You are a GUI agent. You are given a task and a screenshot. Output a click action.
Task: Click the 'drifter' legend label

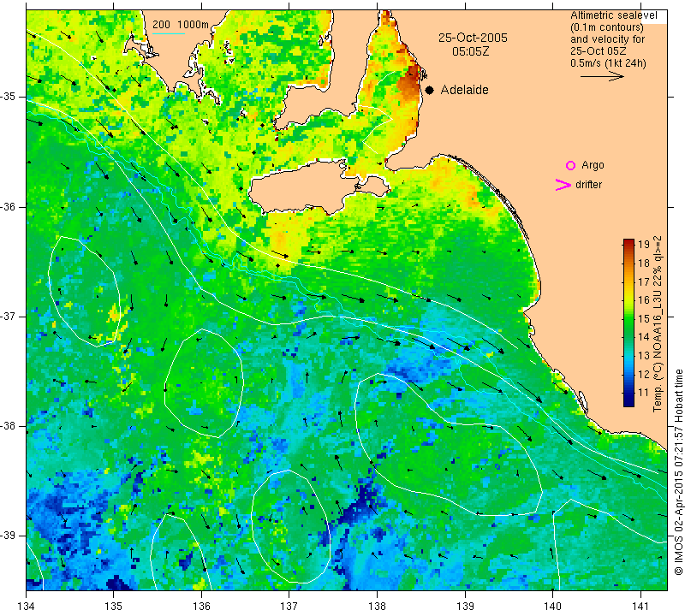pos(588,185)
